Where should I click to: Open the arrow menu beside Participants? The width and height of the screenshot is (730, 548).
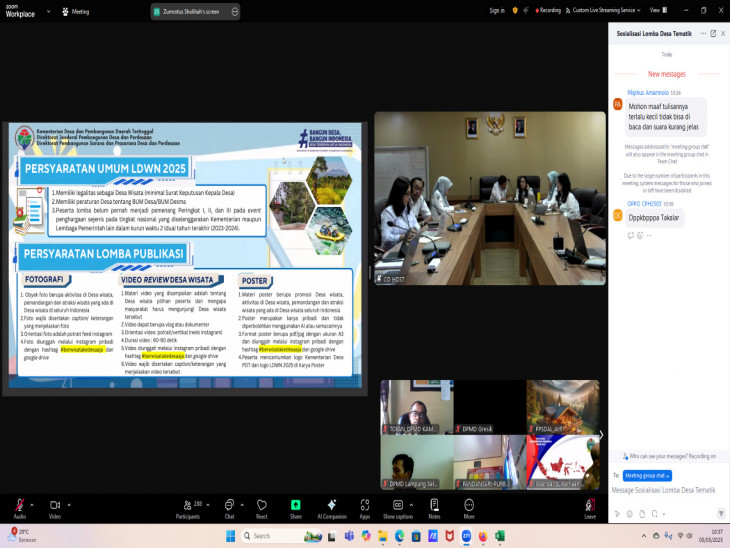click(207, 505)
